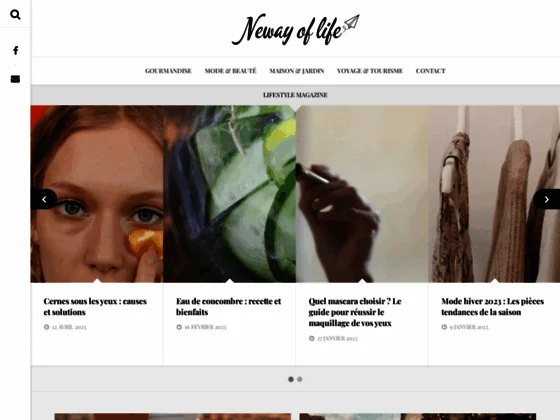Image resolution: width=560 pixels, height=420 pixels.
Task: Open the Mode hiver 2023 article
Action: tap(492, 306)
